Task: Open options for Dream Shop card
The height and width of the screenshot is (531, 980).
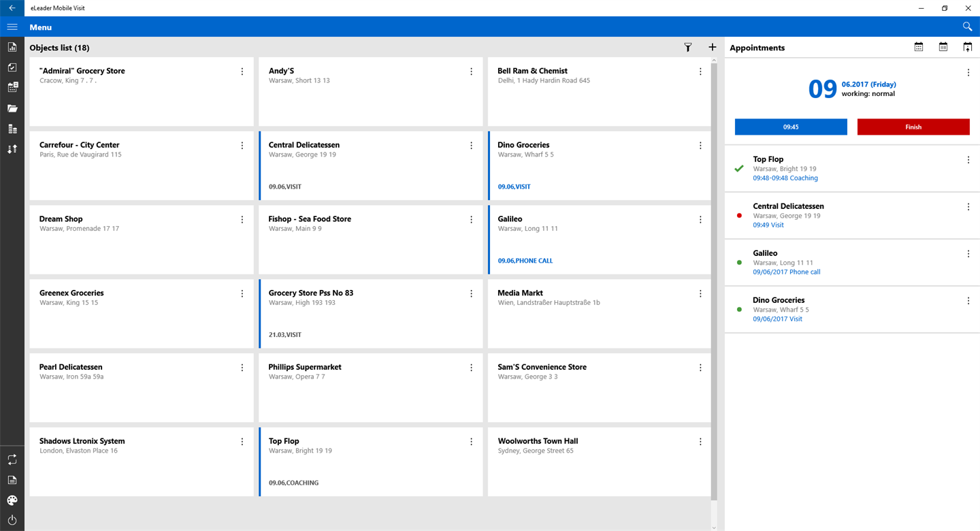Action: coord(242,220)
